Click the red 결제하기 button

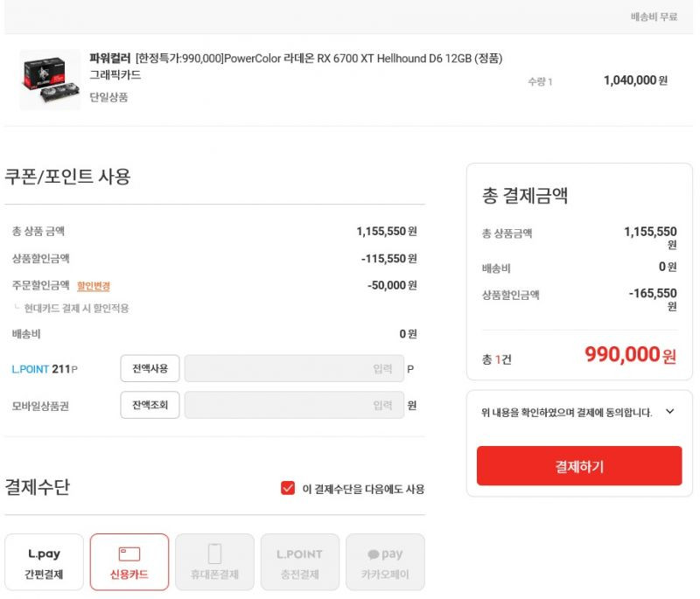pos(579,465)
